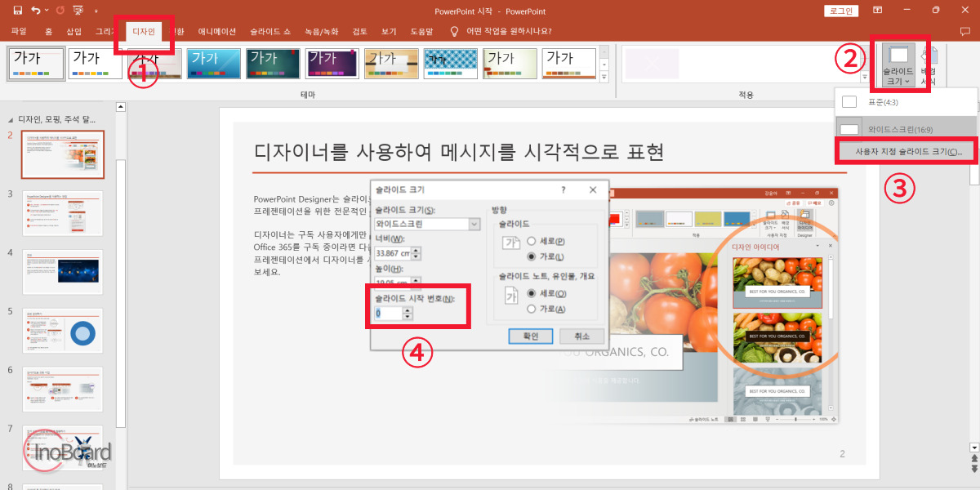Viewport: 980px width, 490px height.
Task: Switch to the 슬라이드 쇼 ribbon tab
Action: pyautogui.click(x=270, y=31)
